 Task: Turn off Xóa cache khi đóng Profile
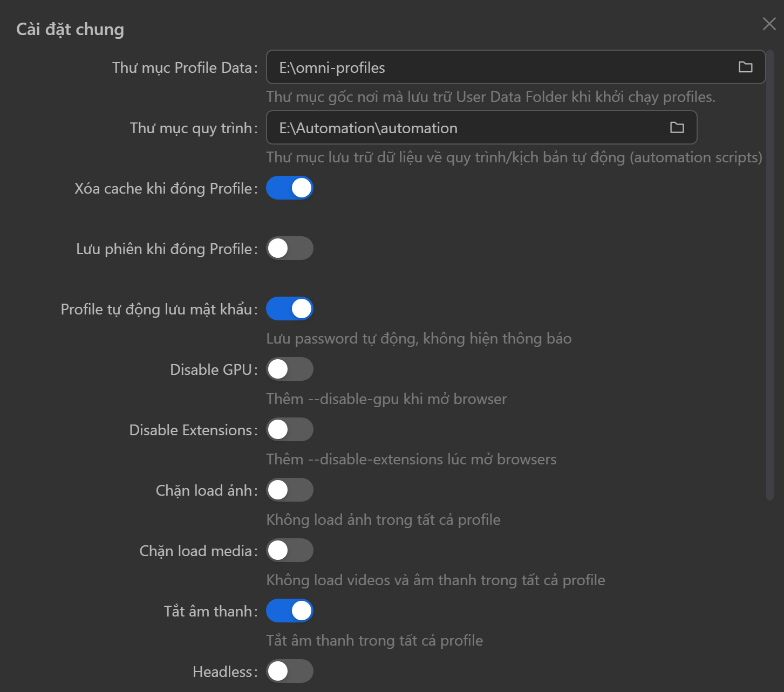290,188
